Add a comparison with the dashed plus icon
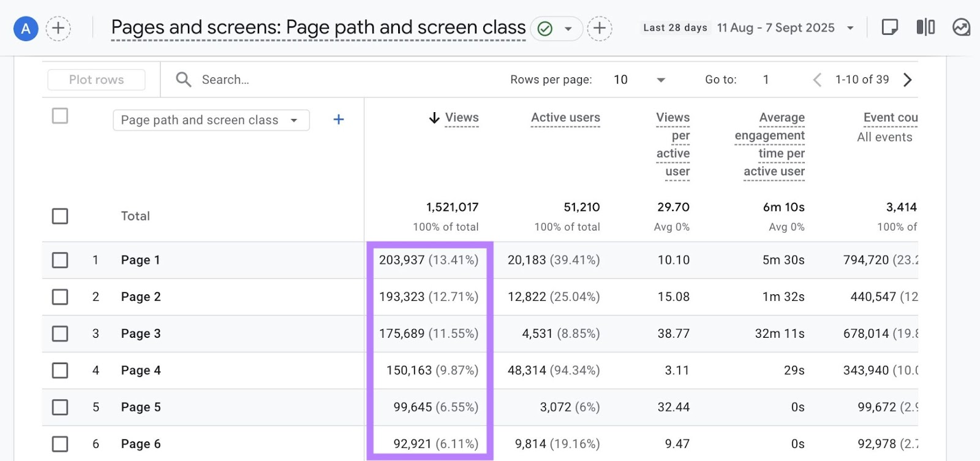The image size is (980, 461). 58,28
